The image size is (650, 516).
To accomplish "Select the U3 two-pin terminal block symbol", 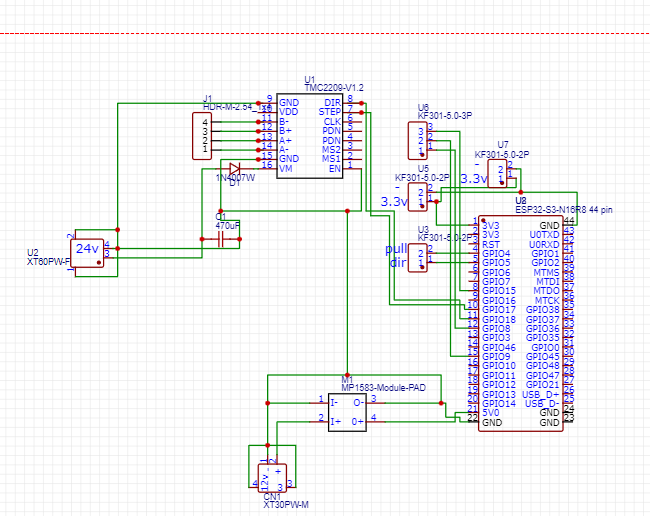I will (x=417, y=257).
